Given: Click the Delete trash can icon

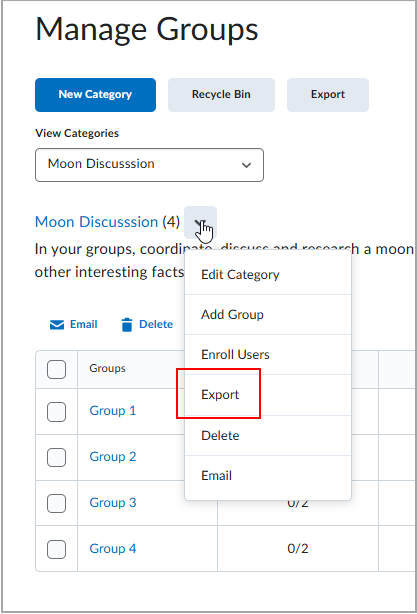Looking at the screenshot, I should pyautogui.click(x=127, y=325).
